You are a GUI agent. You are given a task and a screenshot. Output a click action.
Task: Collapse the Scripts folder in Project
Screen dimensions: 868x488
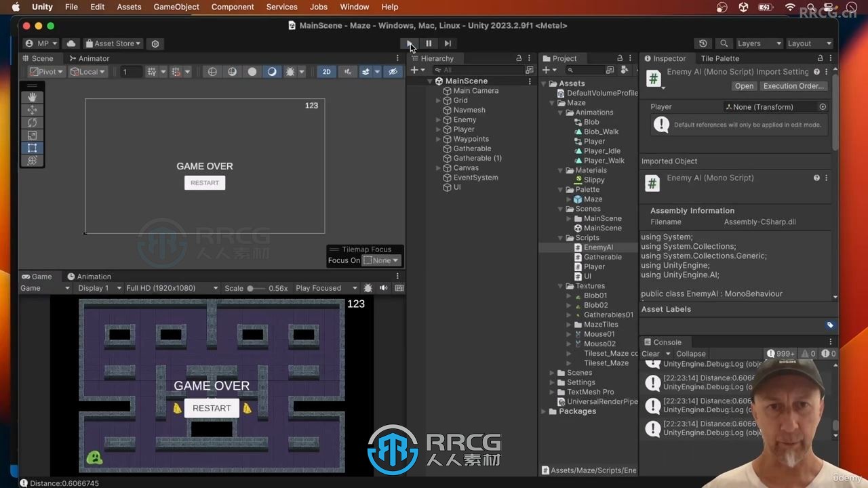point(561,238)
